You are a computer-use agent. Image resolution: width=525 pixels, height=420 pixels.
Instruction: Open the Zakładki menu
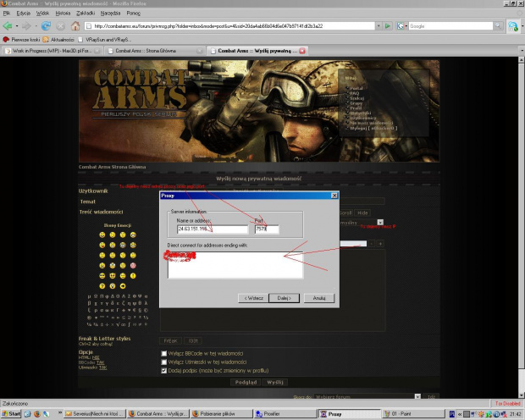coord(86,13)
